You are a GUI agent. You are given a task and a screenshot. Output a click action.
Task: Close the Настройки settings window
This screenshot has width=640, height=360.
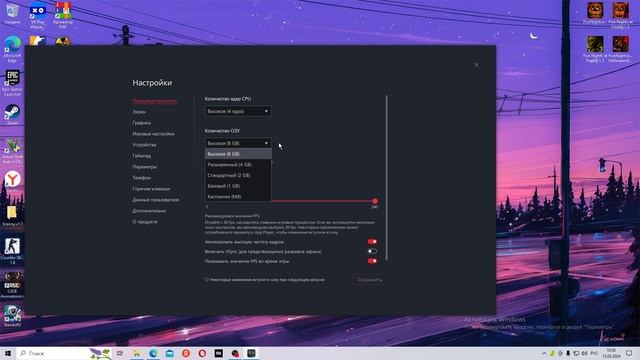(476, 65)
